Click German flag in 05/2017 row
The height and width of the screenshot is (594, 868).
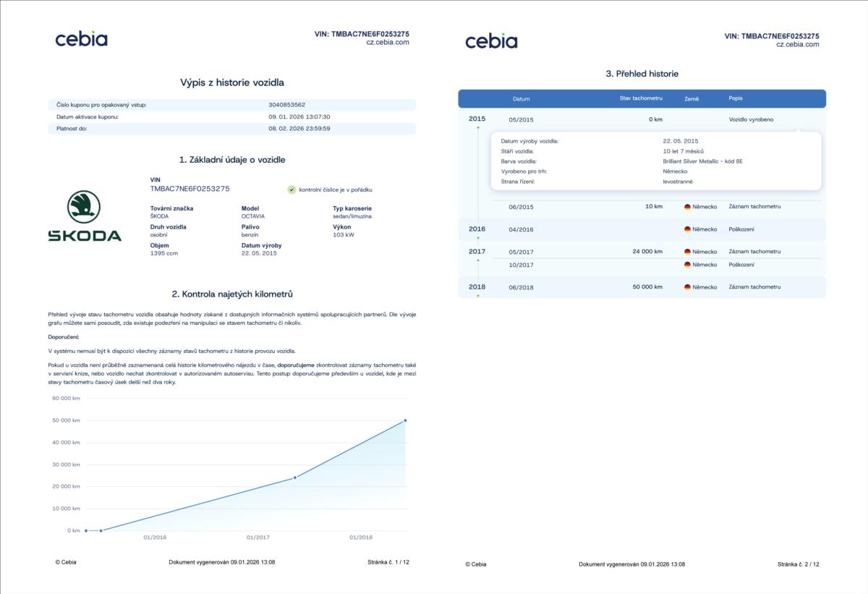tap(687, 252)
